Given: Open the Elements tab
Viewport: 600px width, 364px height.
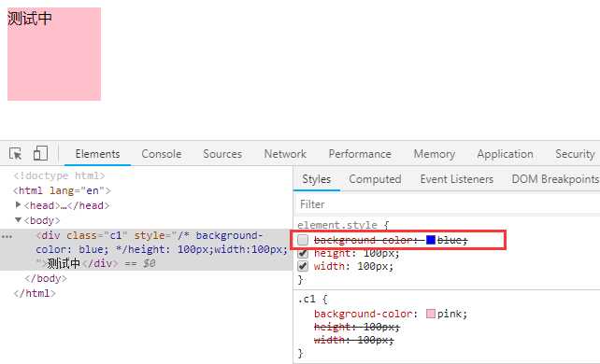Looking at the screenshot, I should click(x=97, y=154).
